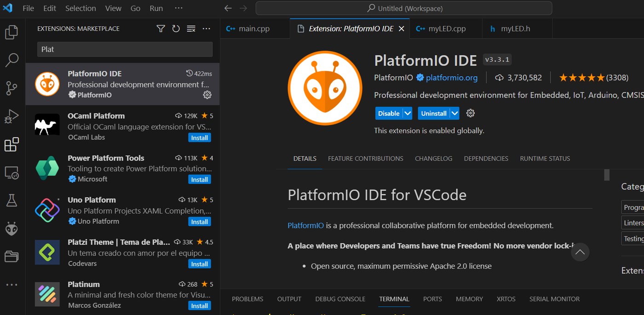
Task: Open the OUTPUT panel tab
Action: pos(289,299)
